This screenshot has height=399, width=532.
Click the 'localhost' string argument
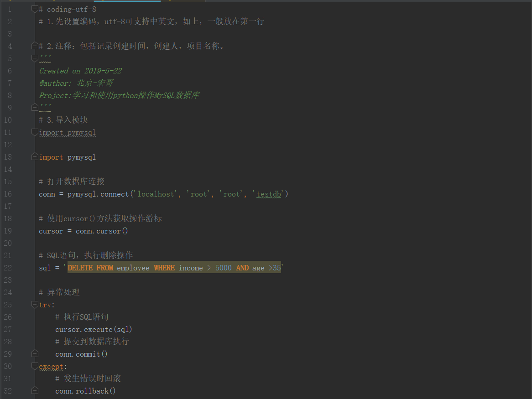pos(156,194)
